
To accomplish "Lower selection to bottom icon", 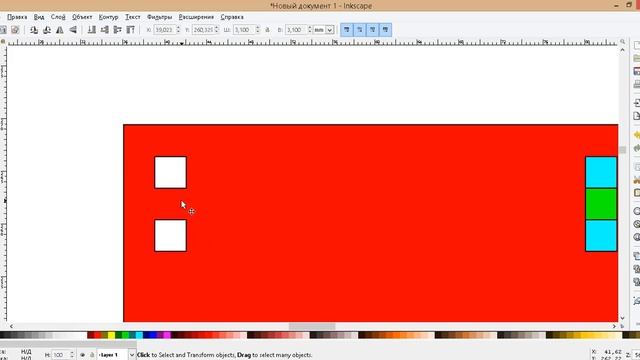I will pyautogui.click(x=92, y=30).
